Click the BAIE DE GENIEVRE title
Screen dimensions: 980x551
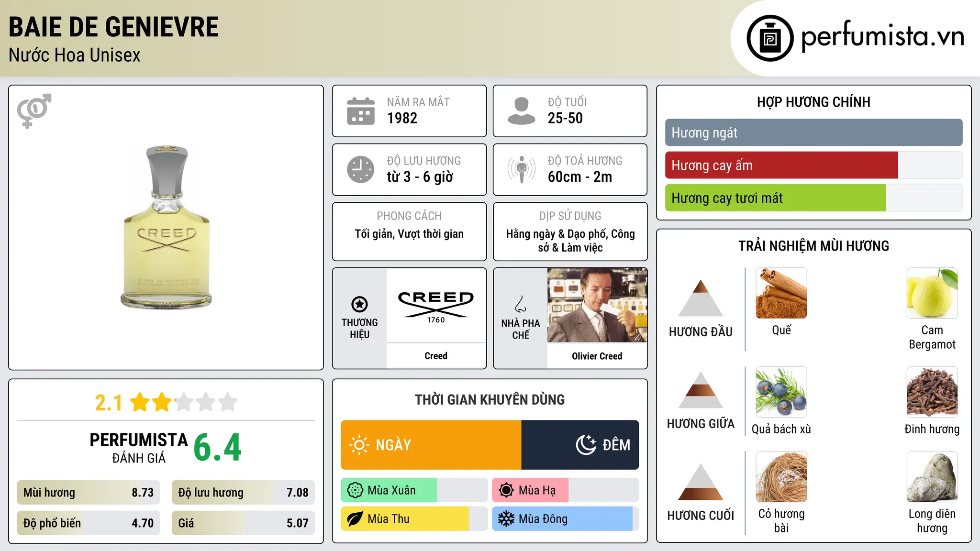[x=114, y=27]
